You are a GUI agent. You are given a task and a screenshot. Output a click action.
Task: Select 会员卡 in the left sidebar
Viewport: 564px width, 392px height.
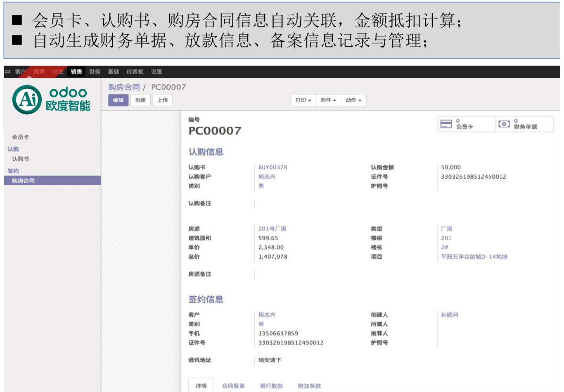coord(20,137)
